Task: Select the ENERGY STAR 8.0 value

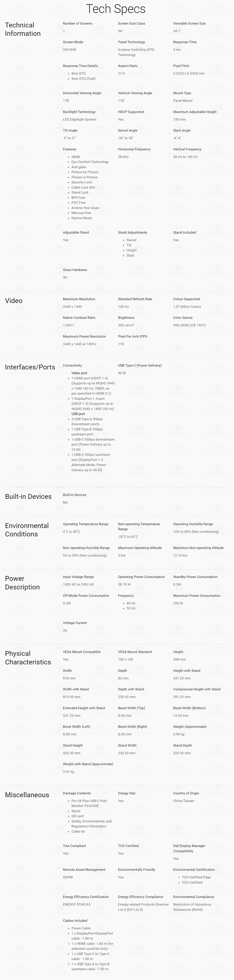Action: pyautogui.click(x=77, y=904)
